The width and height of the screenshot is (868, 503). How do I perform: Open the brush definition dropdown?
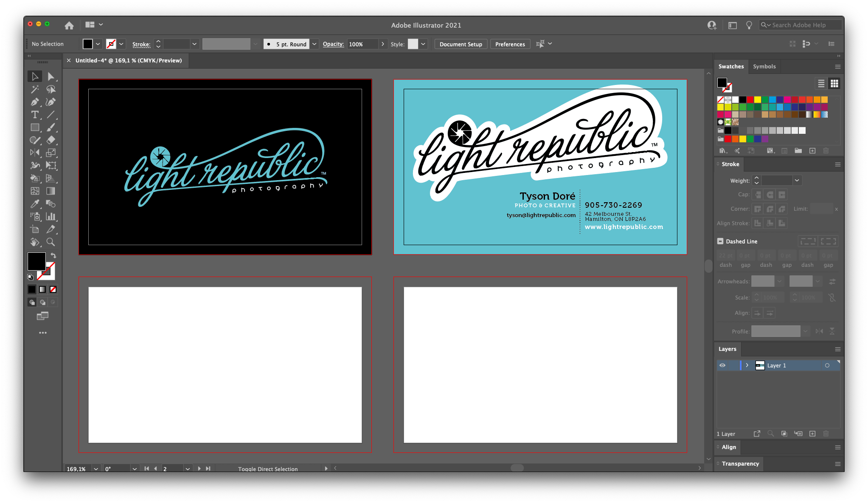[315, 44]
